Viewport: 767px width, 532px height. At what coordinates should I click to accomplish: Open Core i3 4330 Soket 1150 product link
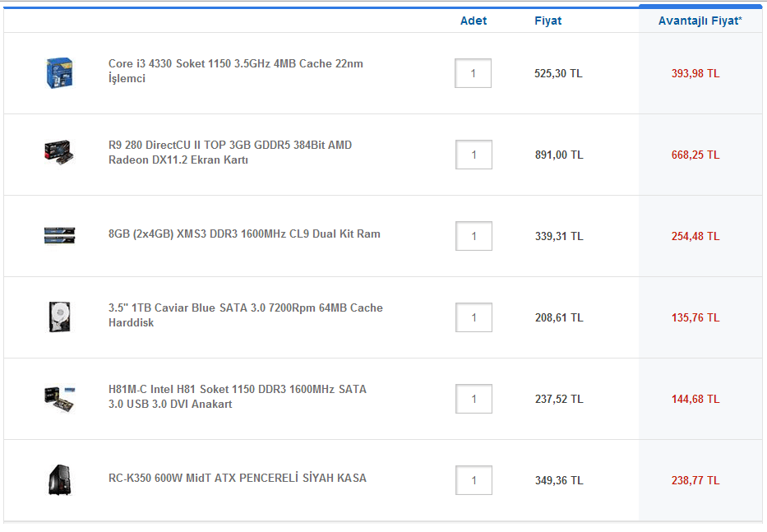click(235, 71)
